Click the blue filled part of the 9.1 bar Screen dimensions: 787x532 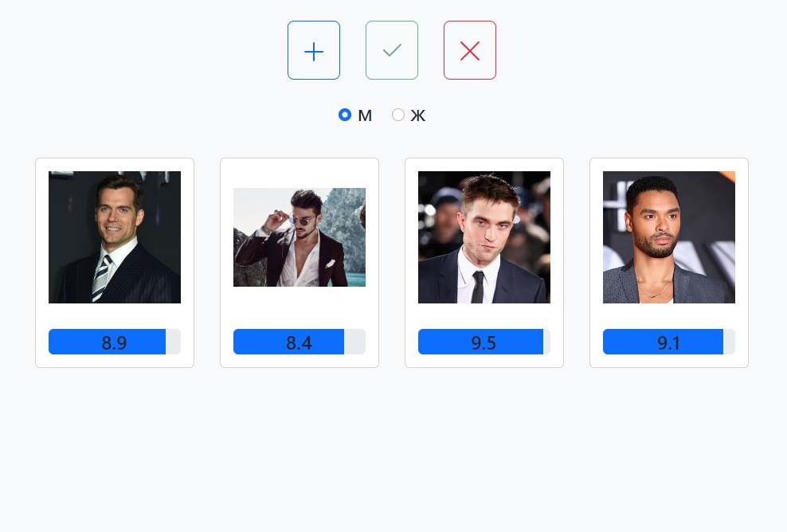click(x=633, y=342)
